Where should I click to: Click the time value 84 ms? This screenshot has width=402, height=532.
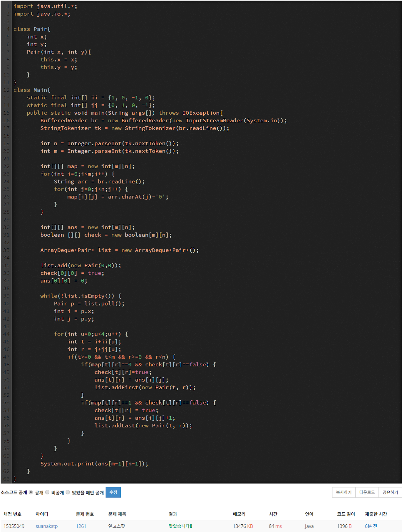tap(275, 526)
